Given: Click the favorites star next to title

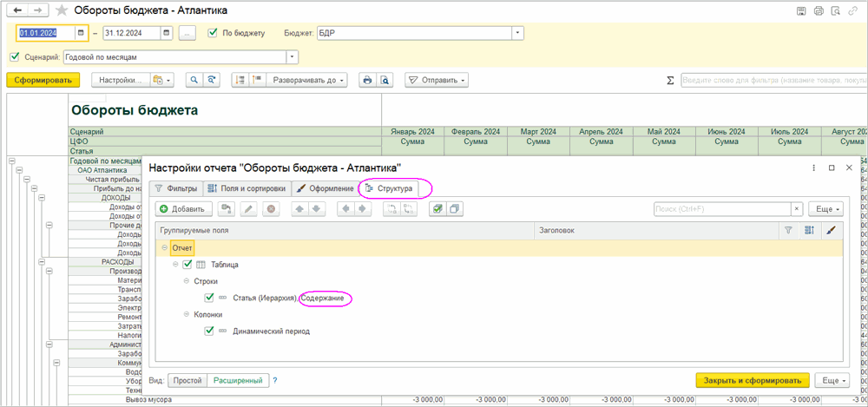Looking at the screenshot, I should coord(62,11).
